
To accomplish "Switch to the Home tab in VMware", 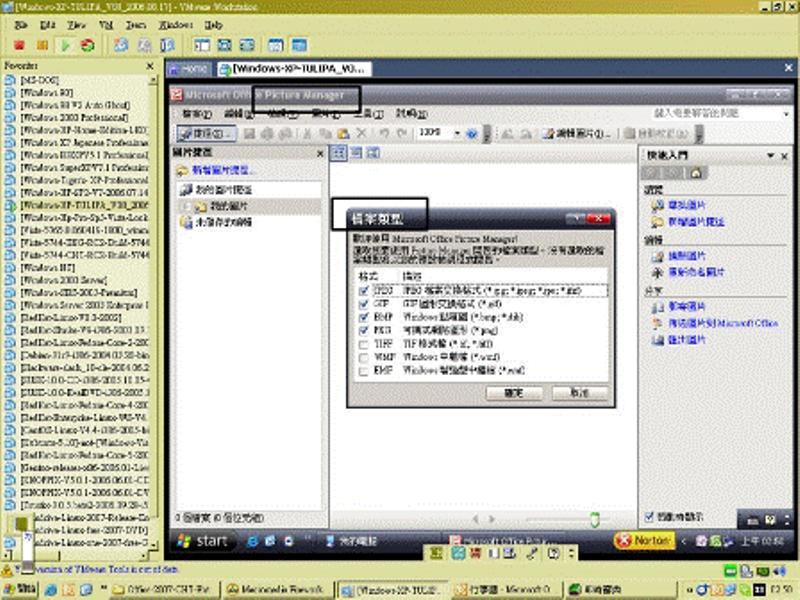I will (x=188, y=69).
